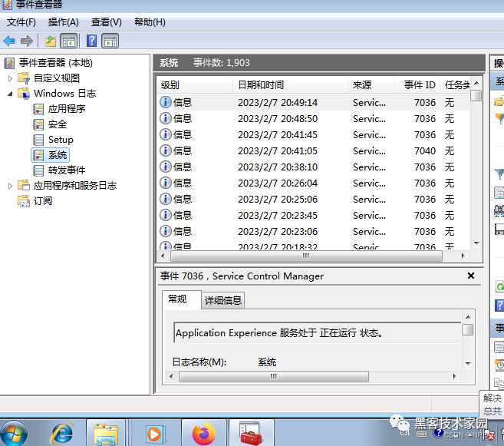Click the 转发事件 log icon
Screen dimensions: 504x446
[38, 170]
